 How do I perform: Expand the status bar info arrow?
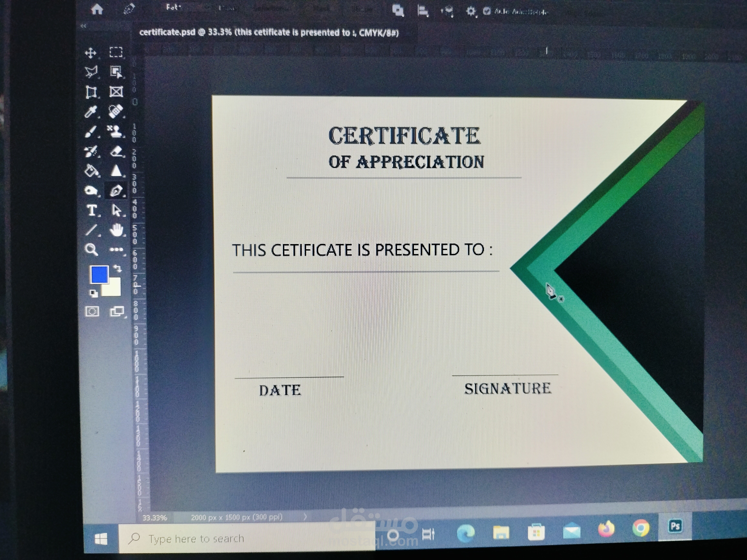click(305, 516)
